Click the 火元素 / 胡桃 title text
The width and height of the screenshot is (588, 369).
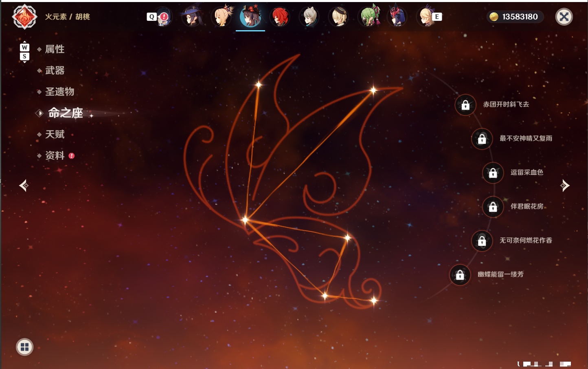pyautogui.click(x=68, y=17)
